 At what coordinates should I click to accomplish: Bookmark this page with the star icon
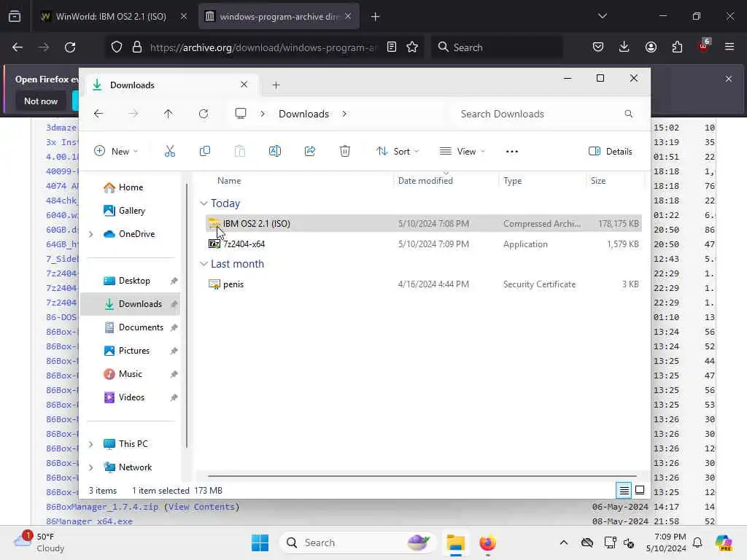[x=412, y=47]
